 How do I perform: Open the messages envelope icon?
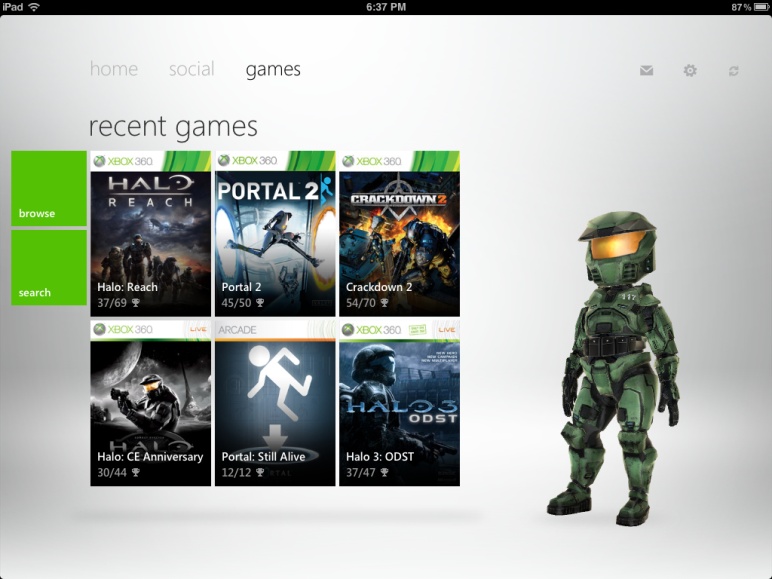pyautogui.click(x=646, y=70)
